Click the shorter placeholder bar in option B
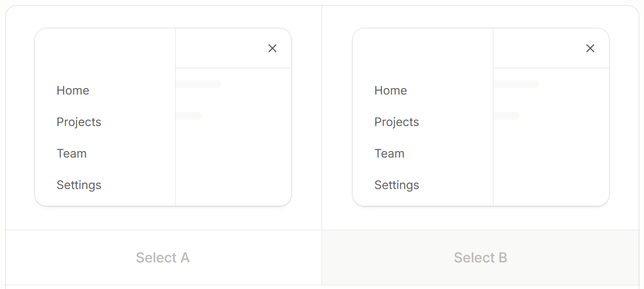Screen dimensions: 644x289 [507, 116]
